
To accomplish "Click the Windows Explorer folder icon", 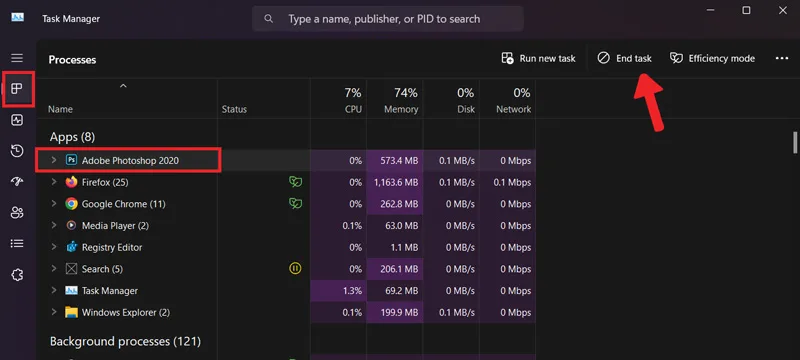I will 71,312.
